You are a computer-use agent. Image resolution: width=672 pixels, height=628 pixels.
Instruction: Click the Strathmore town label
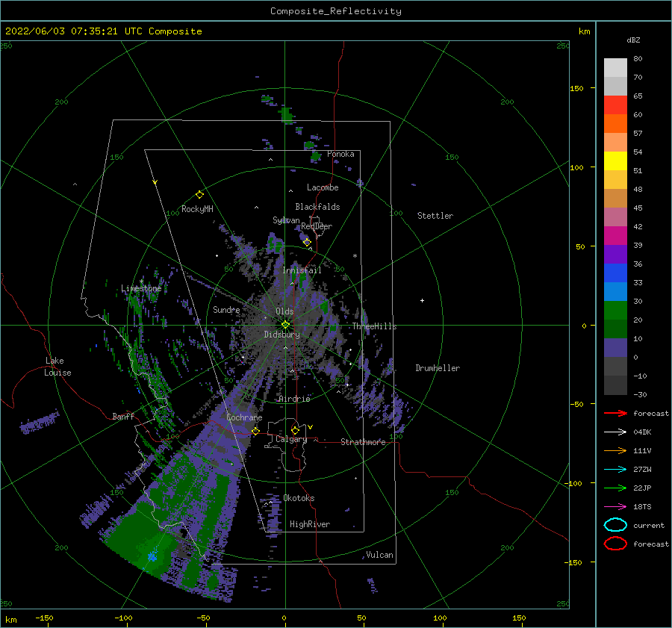pos(363,442)
